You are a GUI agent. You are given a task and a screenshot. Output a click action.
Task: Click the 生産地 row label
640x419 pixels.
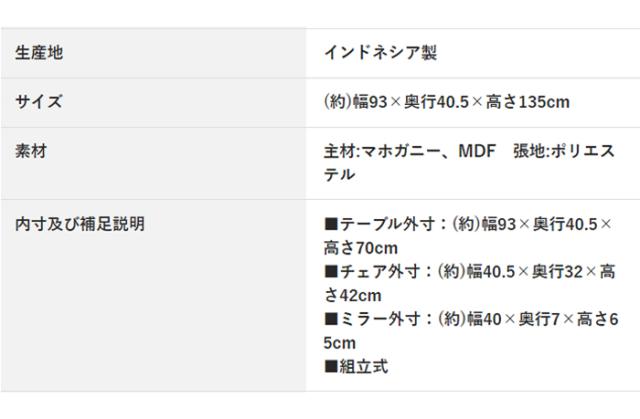pyautogui.click(x=39, y=52)
